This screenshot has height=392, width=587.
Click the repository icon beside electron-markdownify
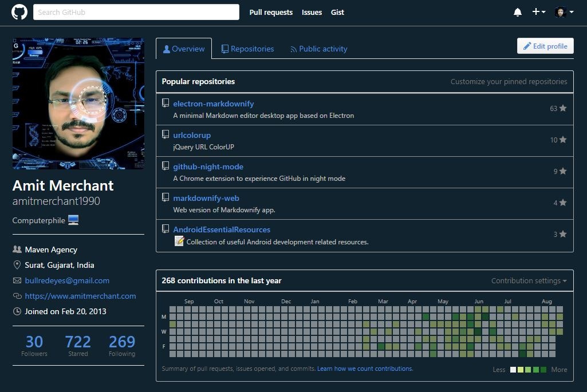tap(166, 103)
